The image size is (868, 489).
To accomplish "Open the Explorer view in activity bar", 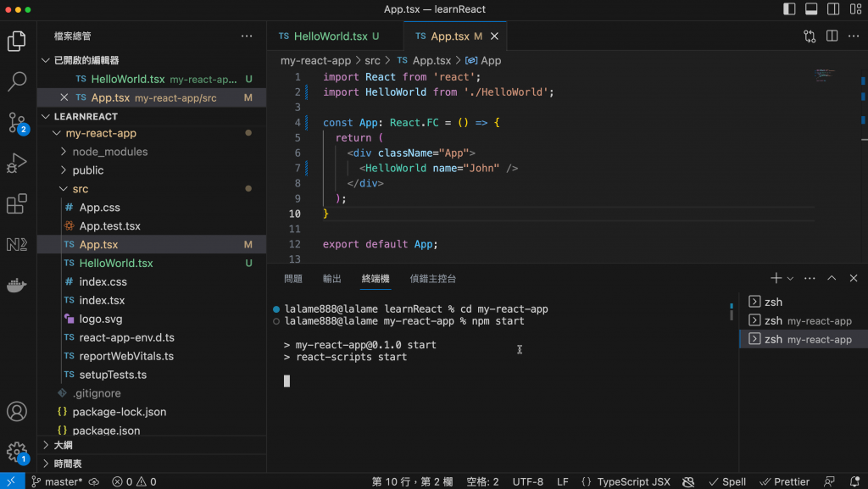I will 17,41.
